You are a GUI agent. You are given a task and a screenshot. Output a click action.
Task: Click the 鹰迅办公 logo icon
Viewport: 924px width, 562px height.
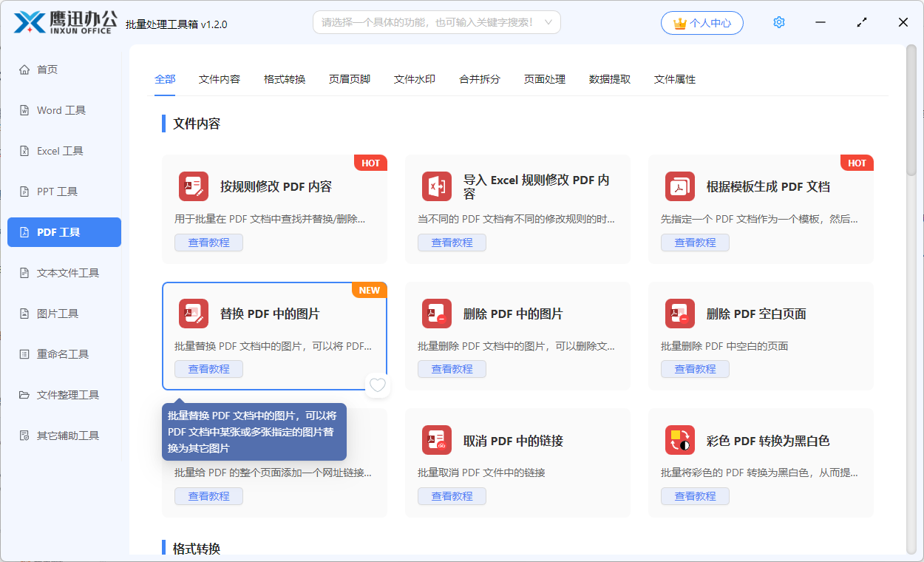(x=30, y=22)
